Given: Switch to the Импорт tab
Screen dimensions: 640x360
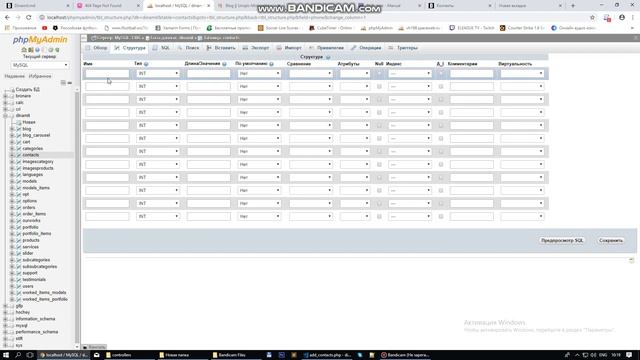Looking at the screenshot, I should coord(289,48).
